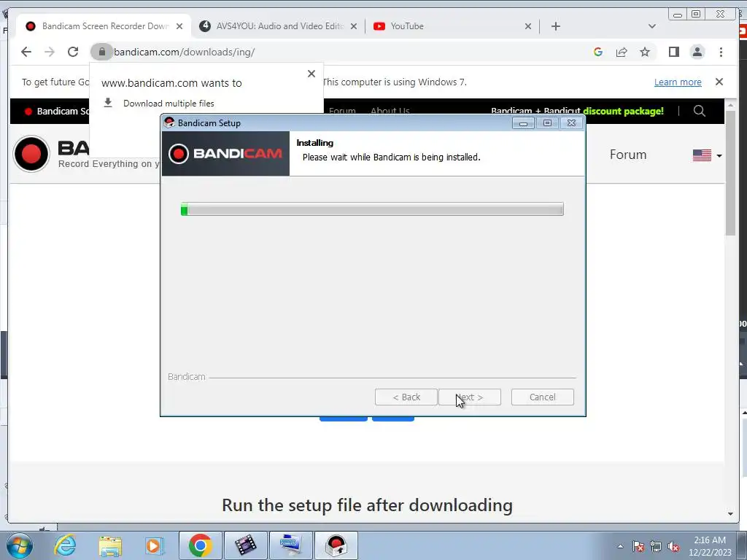Open Windows Media Player from the taskbar
This screenshot has width=747, height=560.
[x=154, y=545]
